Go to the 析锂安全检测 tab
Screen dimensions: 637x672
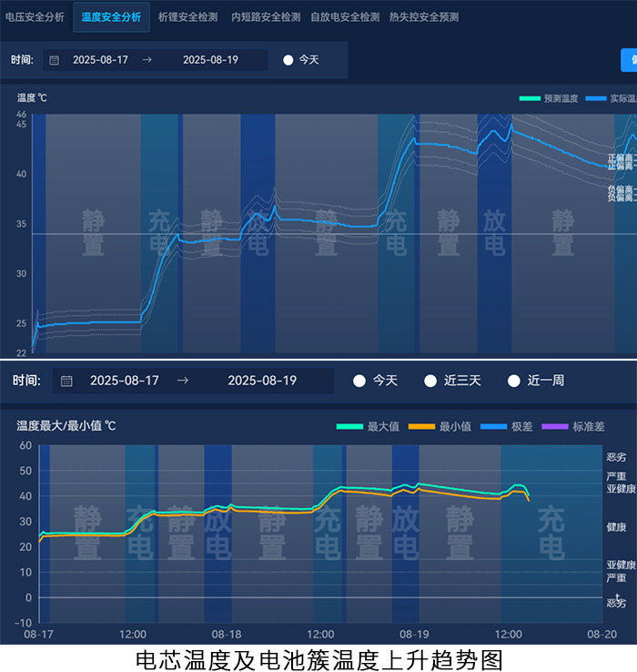coord(187,17)
